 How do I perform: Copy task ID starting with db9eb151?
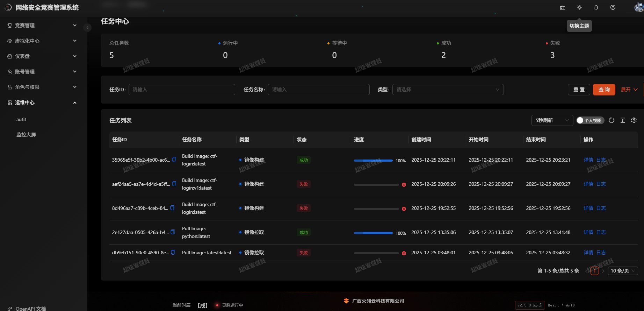coord(173,253)
